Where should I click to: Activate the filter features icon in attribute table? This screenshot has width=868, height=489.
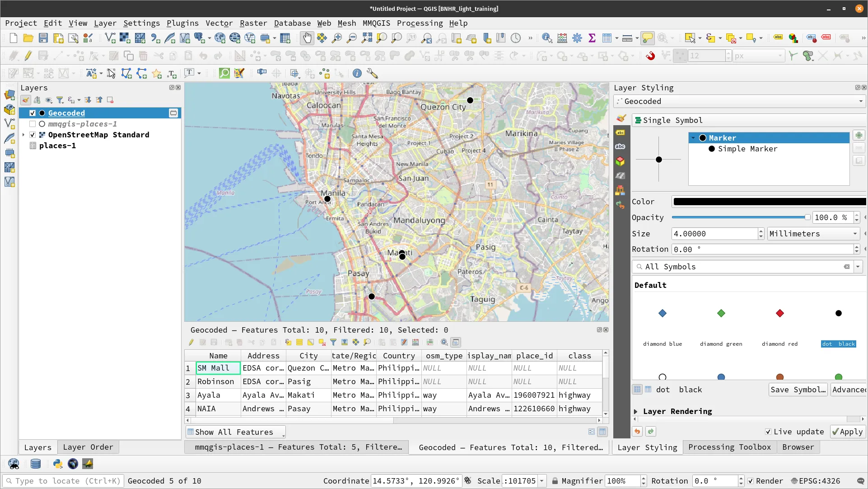coord(333,342)
